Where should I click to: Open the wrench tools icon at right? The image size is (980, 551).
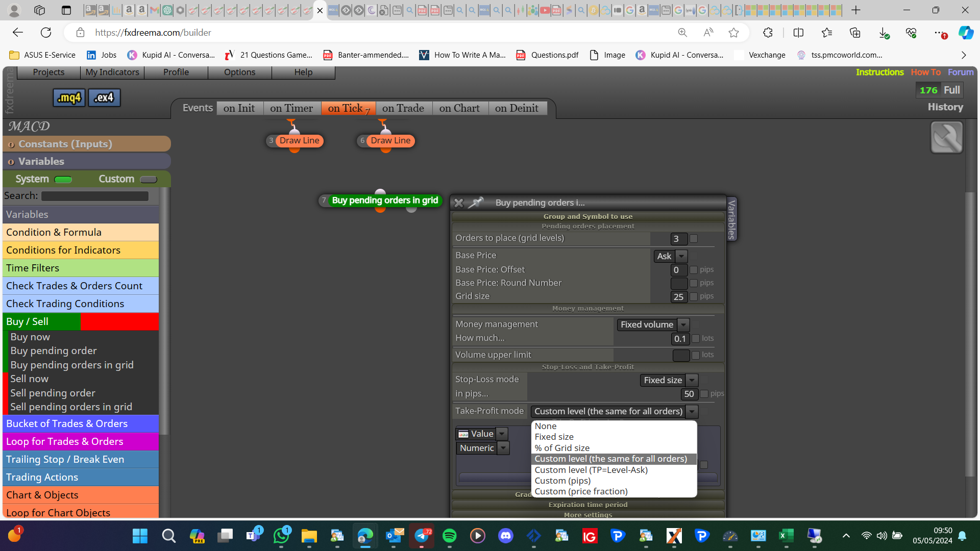(947, 137)
